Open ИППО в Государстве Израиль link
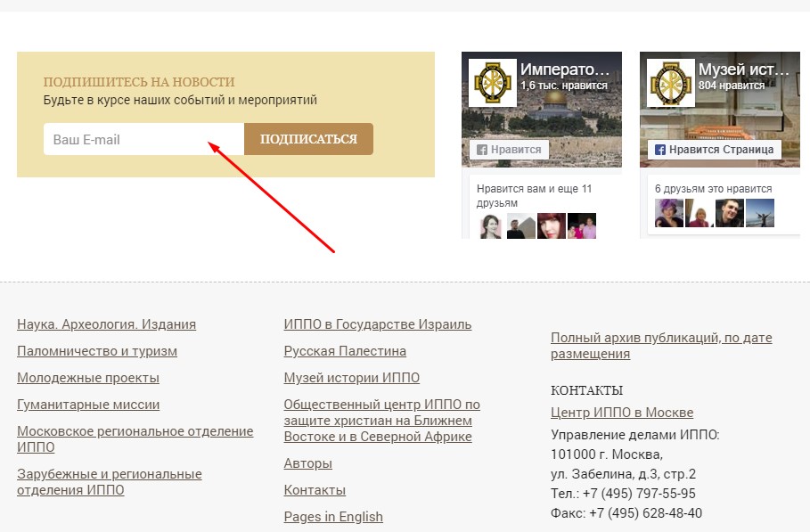810x532 pixels. tap(377, 324)
